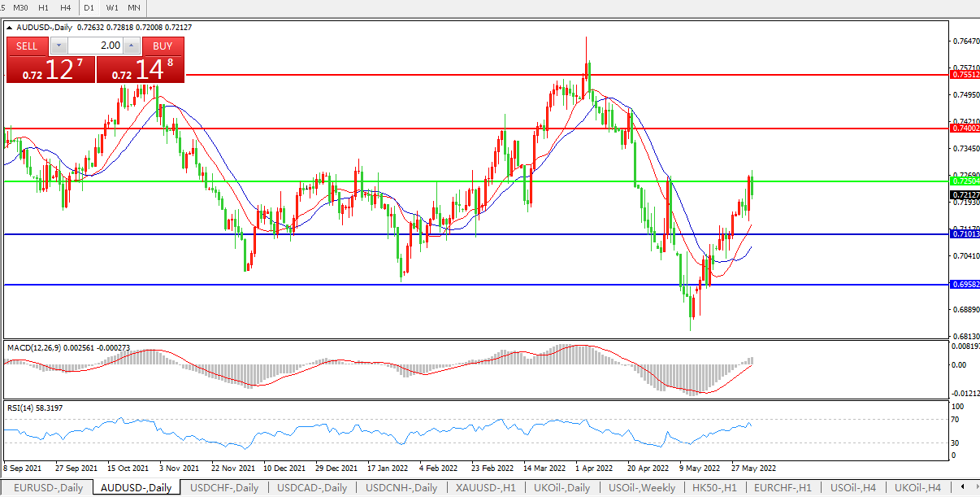The height and width of the screenshot is (497, 980).
Task: Select the H4 timeframe
Action: (66, 7)
